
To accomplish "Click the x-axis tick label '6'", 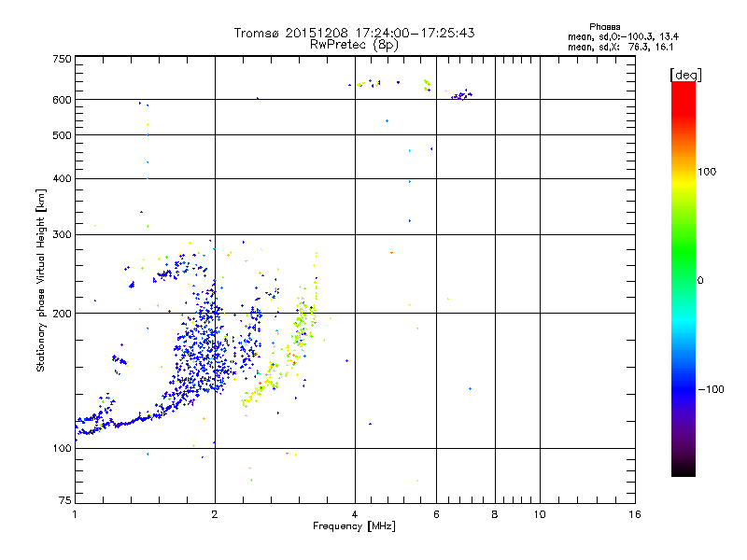I will pos(436,514).
